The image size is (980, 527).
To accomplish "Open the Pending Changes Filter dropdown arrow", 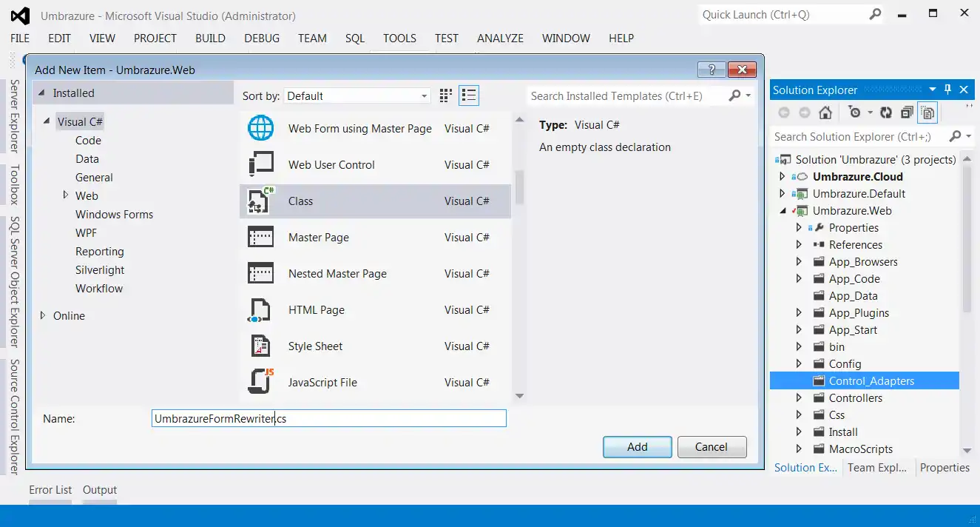I will [870, 113].
